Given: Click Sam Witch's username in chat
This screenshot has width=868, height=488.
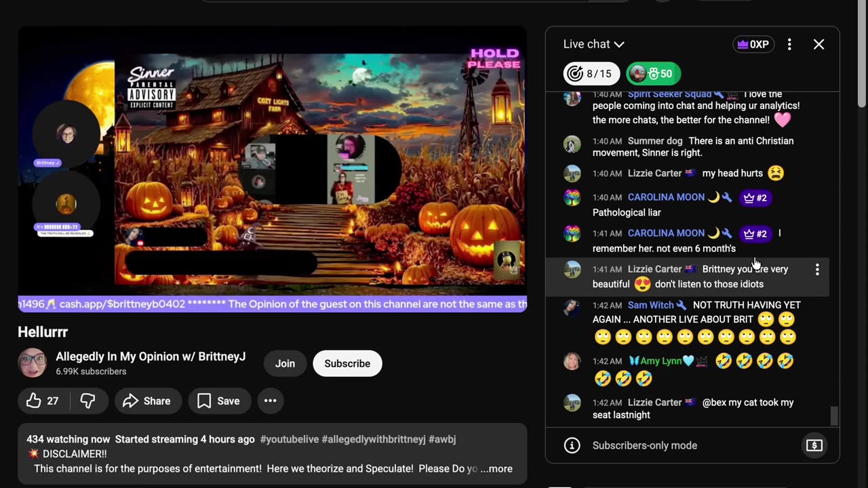Looking at the screenshot, I should click(652, 305).
